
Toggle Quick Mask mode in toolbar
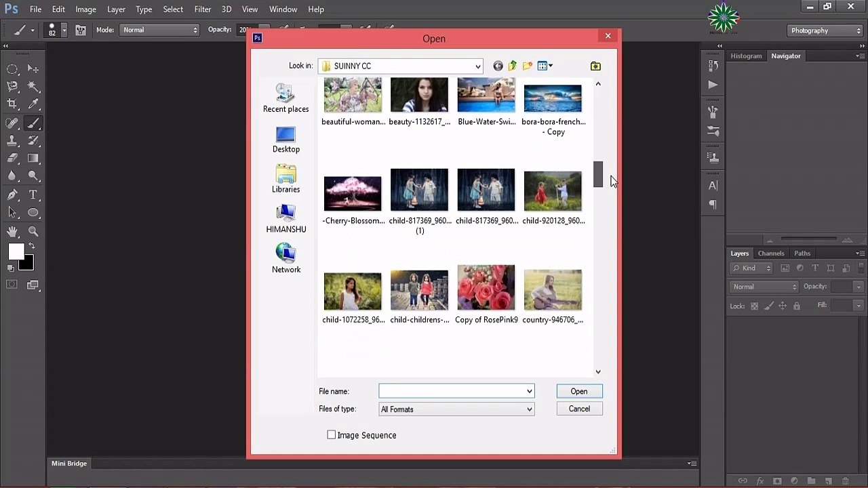(x=12, y=285)
